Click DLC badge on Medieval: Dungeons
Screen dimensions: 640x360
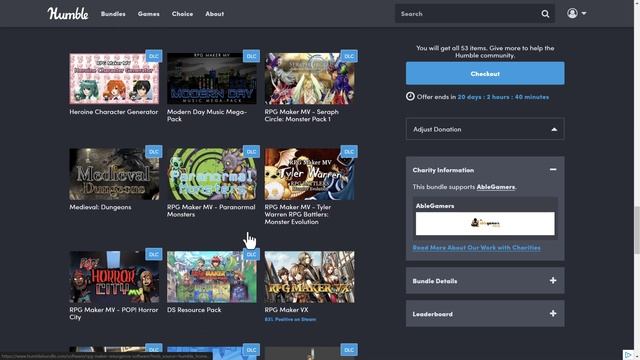pyautogui.click(x=153, y=152)
